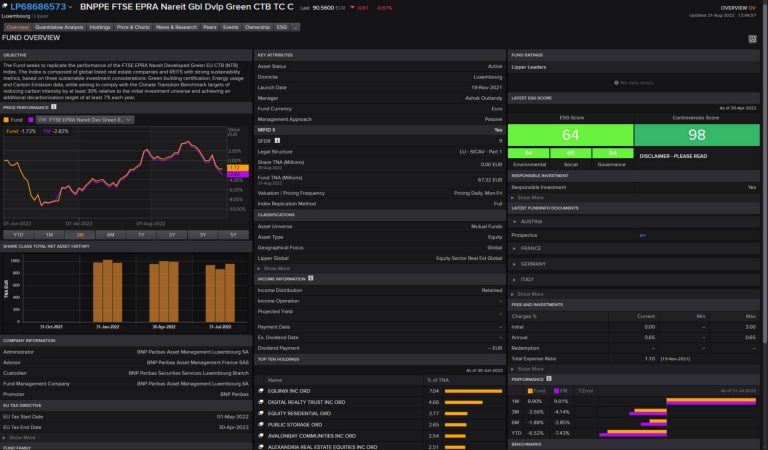Click the Fund TNA value 67.32 EUR
Image resolution: width=768 pixels, height=450 pixels.
tap(490, 180)
